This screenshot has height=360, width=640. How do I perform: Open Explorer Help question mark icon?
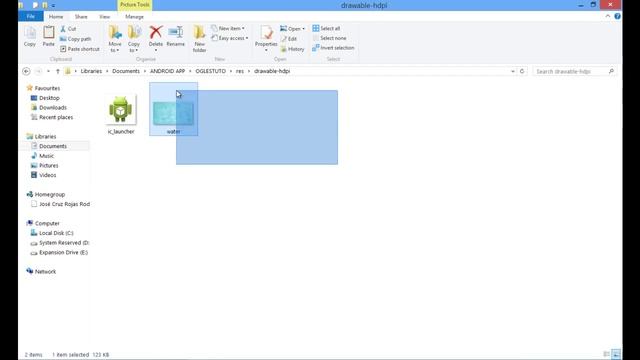point(617,16)
